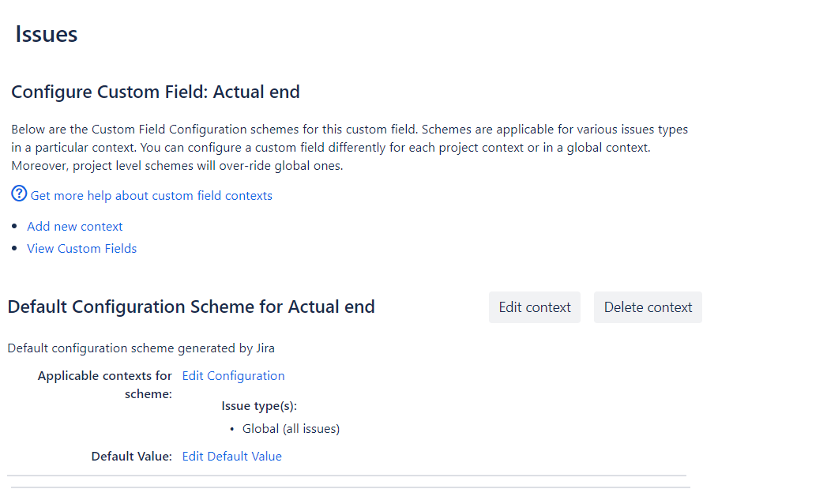
Task: Click Edit context to modify the scheme
Action: 535,307
